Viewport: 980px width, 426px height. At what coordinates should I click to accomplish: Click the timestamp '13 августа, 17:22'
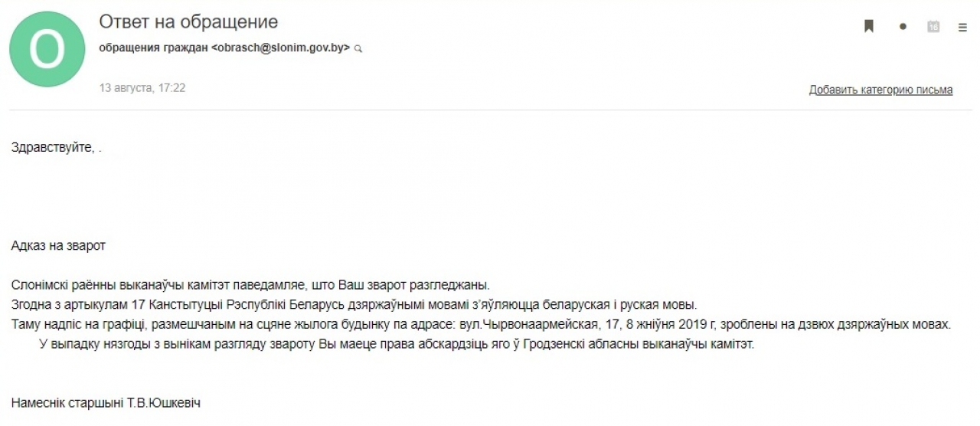(142, 88)
